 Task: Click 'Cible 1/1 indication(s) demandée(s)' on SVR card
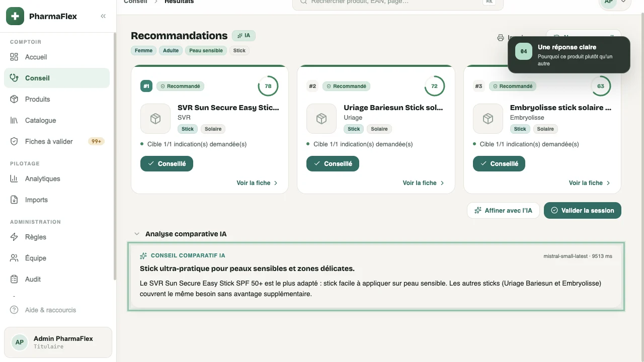tap(197, 144)
